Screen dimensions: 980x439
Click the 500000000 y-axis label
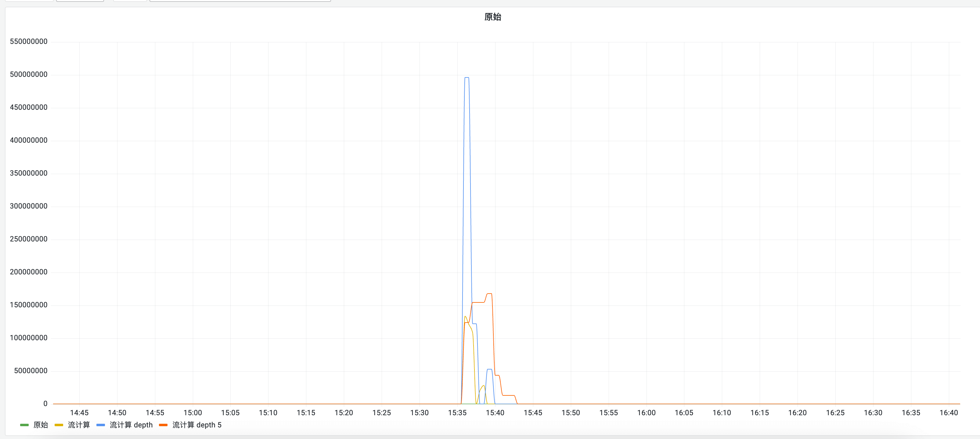pyautogui.click(x=29, y=74)
